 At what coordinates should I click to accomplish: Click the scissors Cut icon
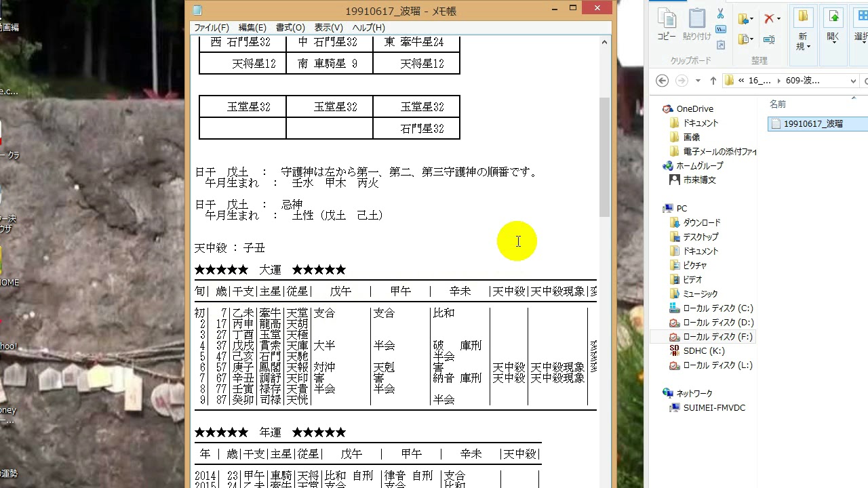coord(720,14)
